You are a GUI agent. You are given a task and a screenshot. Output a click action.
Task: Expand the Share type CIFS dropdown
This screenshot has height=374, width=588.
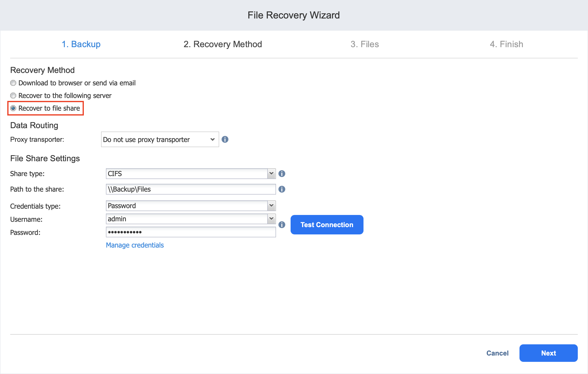[271, 174]
